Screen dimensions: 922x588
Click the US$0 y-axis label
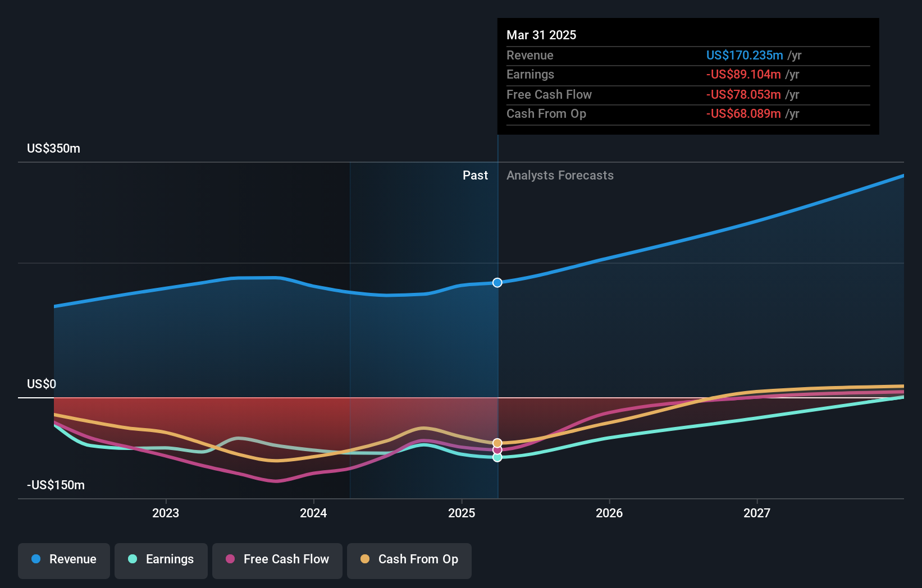[x=42, y=384]
